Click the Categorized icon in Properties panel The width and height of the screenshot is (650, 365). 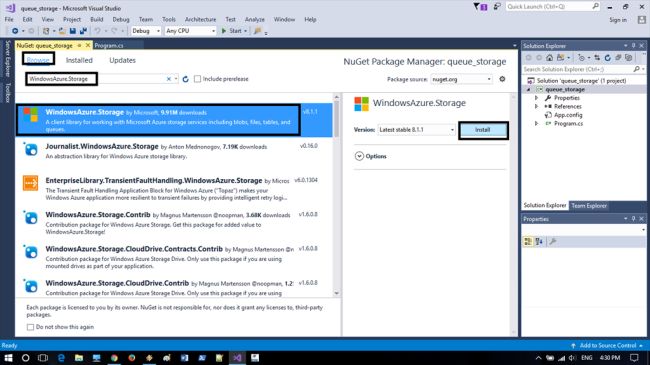528,241
